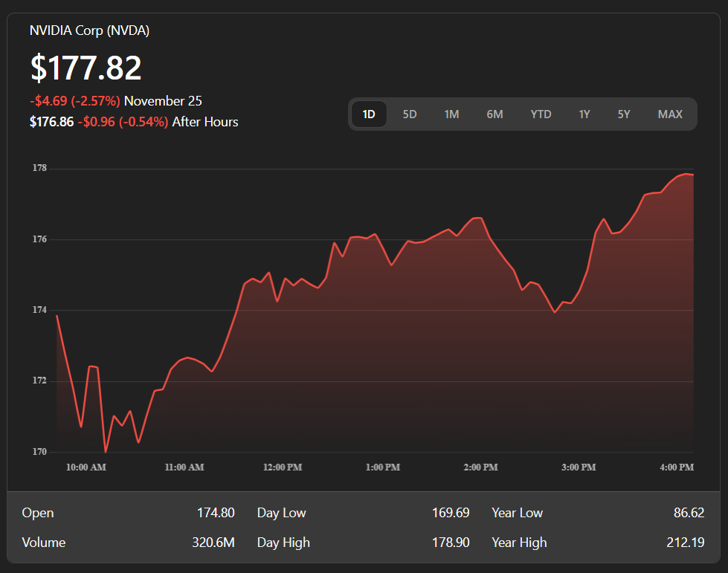Image resolution: width=728 pixels, height=573 pixels.
Task: Switch chart to 5D range
Action: coord(410,114)
